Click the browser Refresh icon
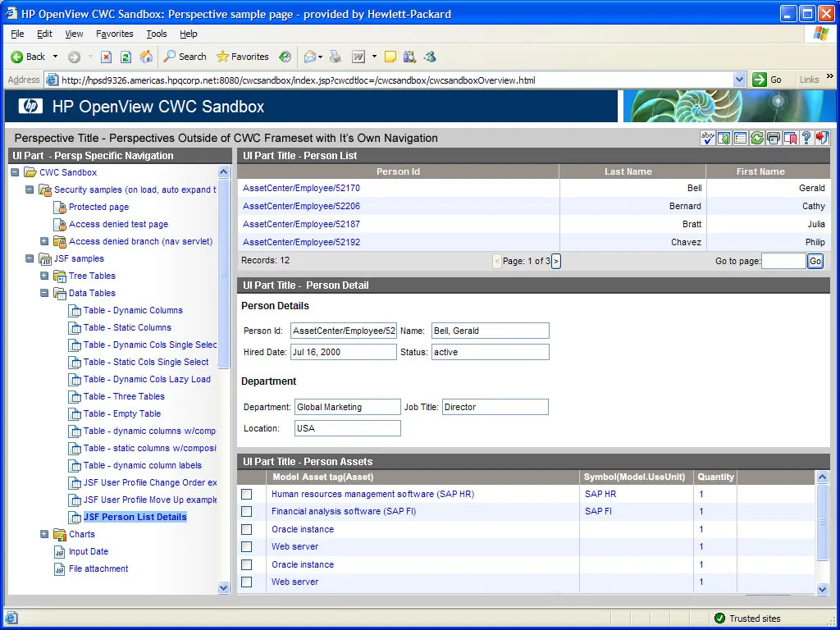The width and height of the screenshot is (840, 630). [126, 57]
